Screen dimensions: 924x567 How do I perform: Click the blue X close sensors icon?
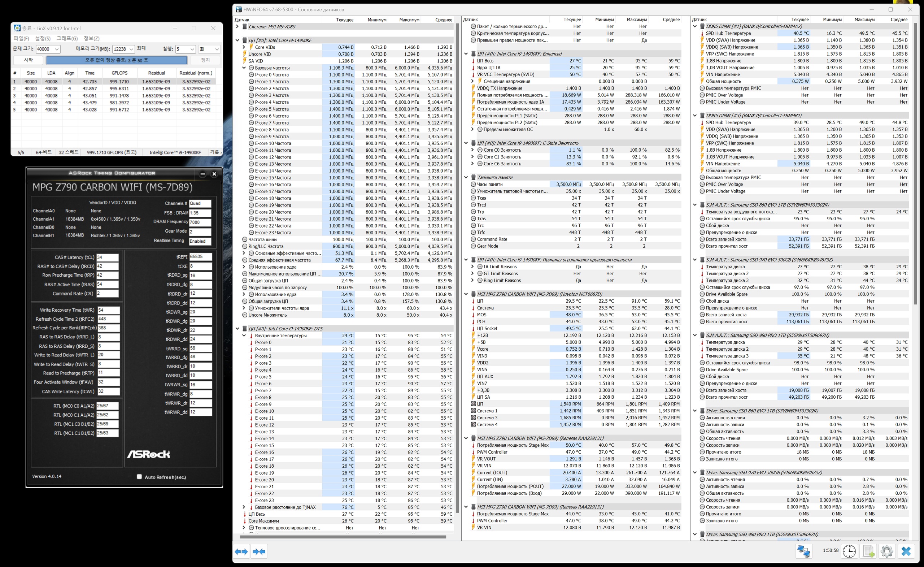coord(906,551)
